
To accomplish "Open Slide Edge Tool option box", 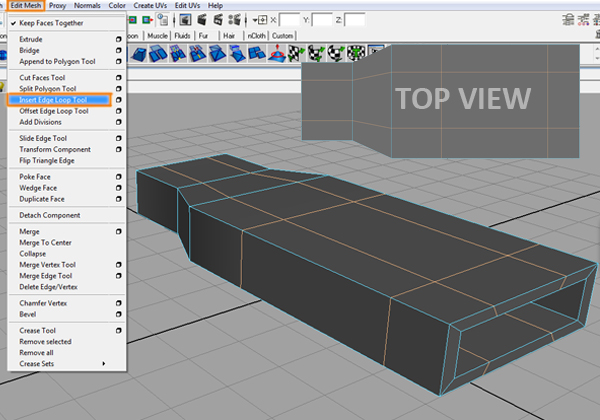I will 119,138.
